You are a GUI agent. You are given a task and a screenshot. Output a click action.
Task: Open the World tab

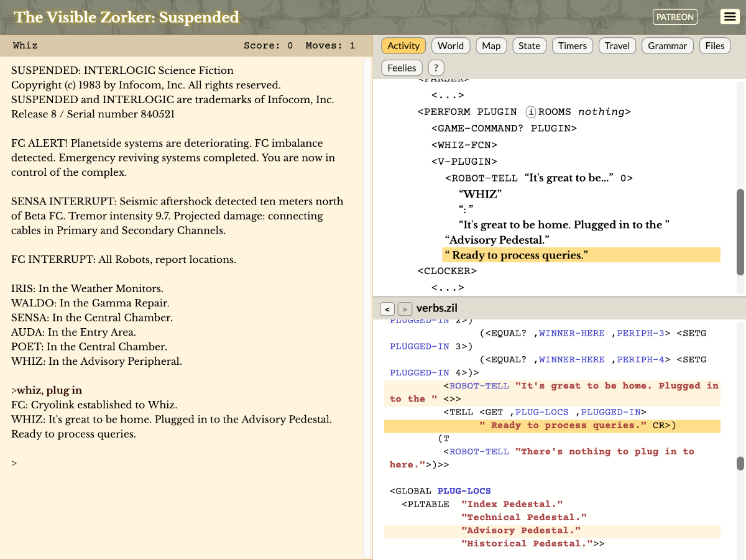(451, 45)
